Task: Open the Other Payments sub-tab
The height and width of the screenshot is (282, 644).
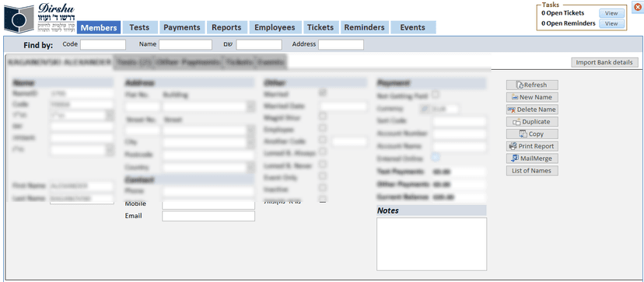Action: tap(188, 62)
